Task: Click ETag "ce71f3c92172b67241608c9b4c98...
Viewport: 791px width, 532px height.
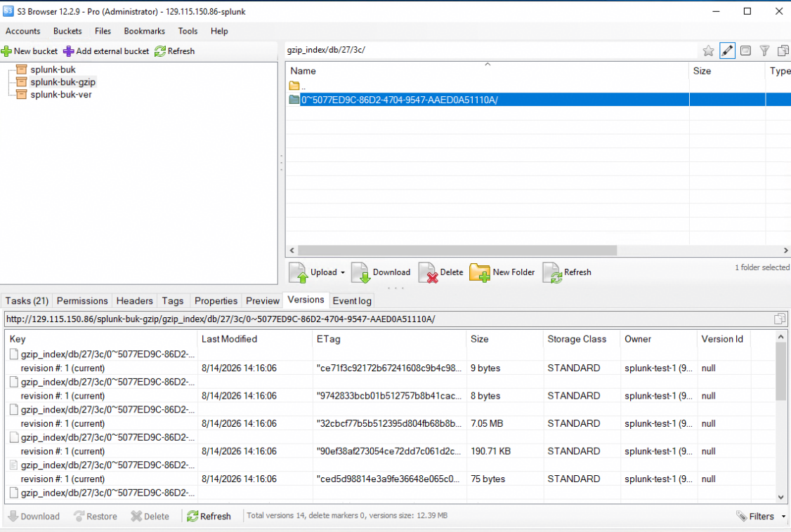Action: coord(388,368)
